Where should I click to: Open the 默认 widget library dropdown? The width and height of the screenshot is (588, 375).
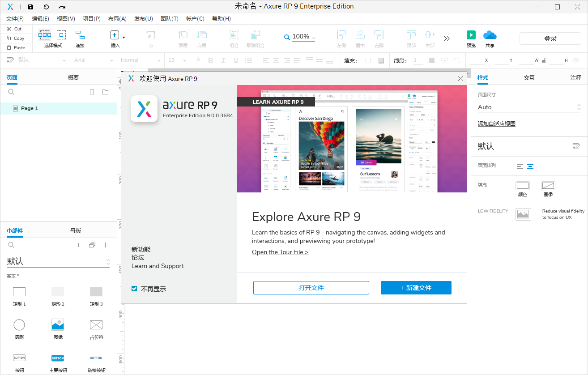(x=59, y=261)
